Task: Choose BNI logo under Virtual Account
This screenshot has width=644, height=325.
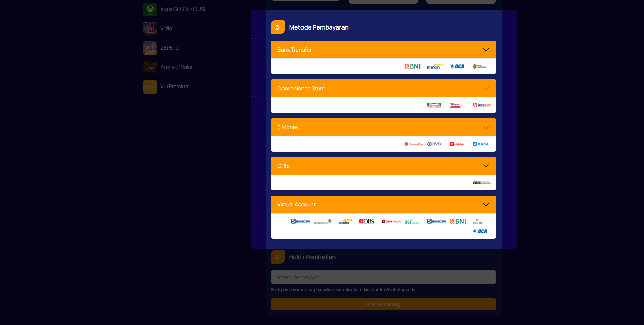Action: (x=458, y=222)
